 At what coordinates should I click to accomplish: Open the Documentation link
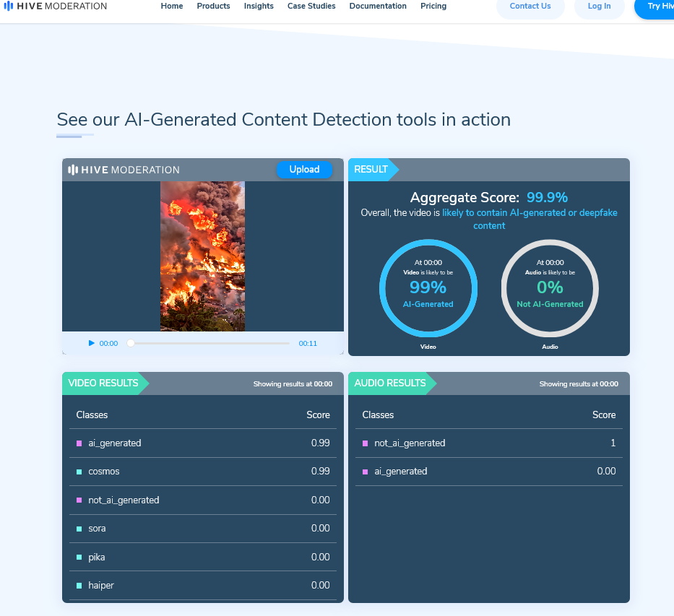point(378,6)
